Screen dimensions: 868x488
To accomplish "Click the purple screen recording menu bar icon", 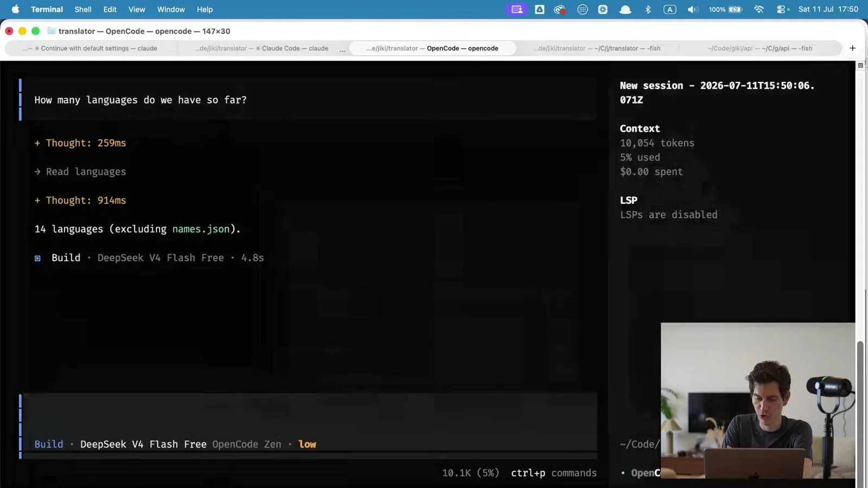I will tap(517, 9).
